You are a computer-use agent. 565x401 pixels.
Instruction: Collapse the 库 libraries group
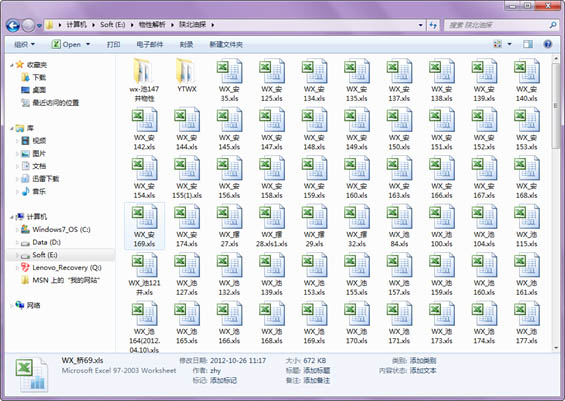point(12,128)
